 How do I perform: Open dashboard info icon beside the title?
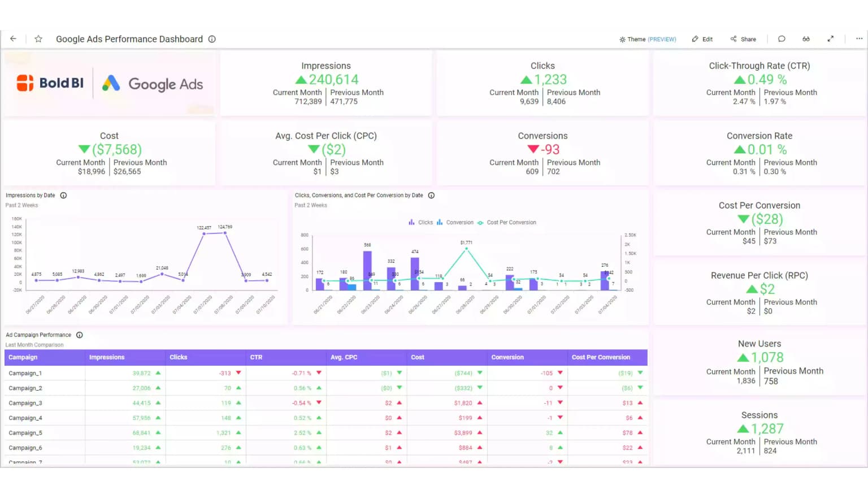pyautogui.click(x=212, y=39)
